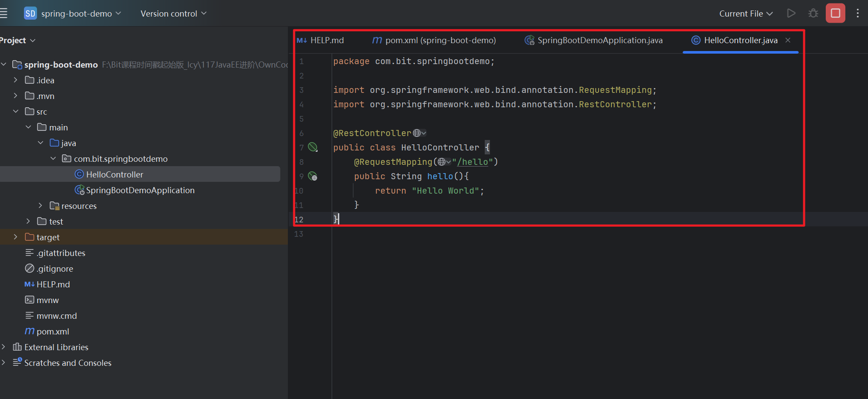The image size is (868, 399).
Task: Close the HelloController.java tab
Action: point(788,40)
